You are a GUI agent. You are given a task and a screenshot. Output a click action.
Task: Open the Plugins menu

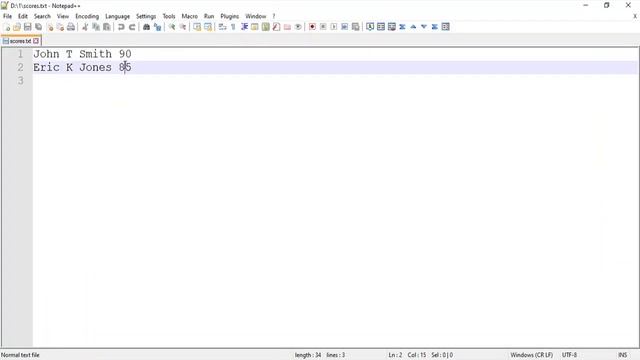229,16
